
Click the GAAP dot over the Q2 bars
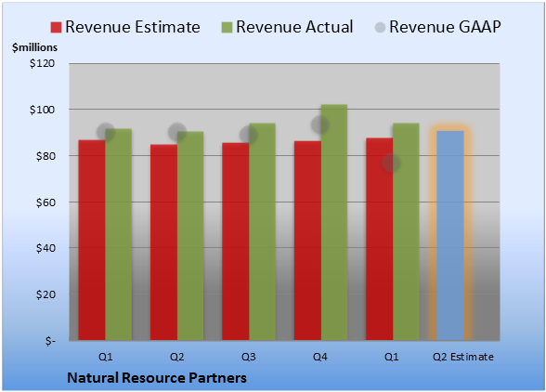click(x=177, y=132)
